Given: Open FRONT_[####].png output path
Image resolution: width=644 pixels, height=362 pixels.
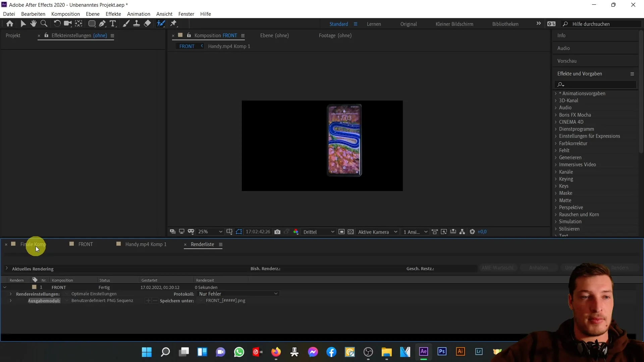Looking at the screenshot, I should (225, 301).
